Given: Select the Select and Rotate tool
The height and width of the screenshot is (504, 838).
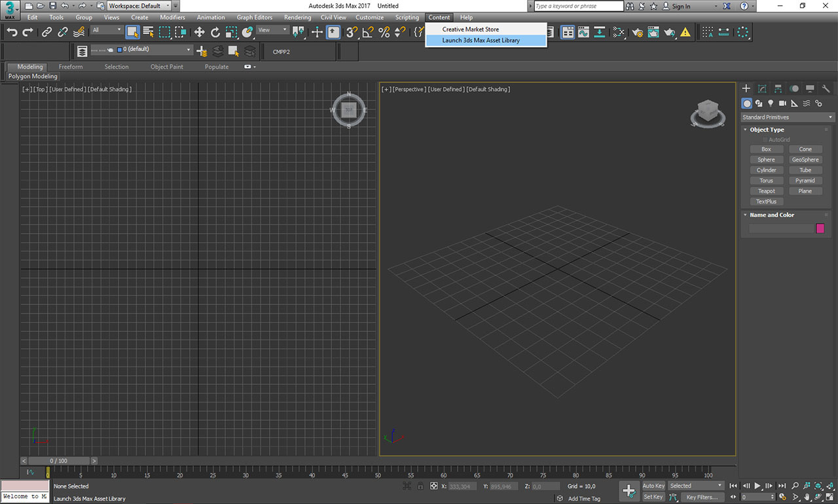Looking at the screenshot, I should pyautogui.click(x=215, y=32).
